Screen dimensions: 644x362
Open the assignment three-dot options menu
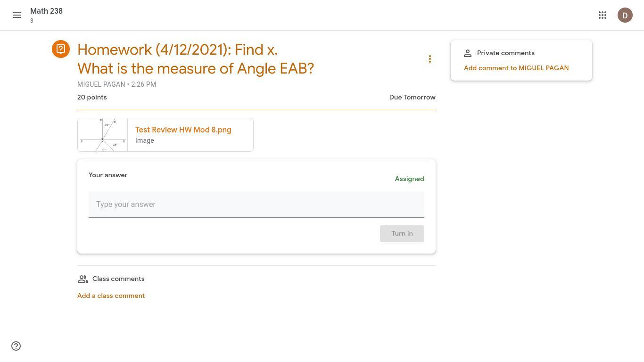click(x=429, y=59)
